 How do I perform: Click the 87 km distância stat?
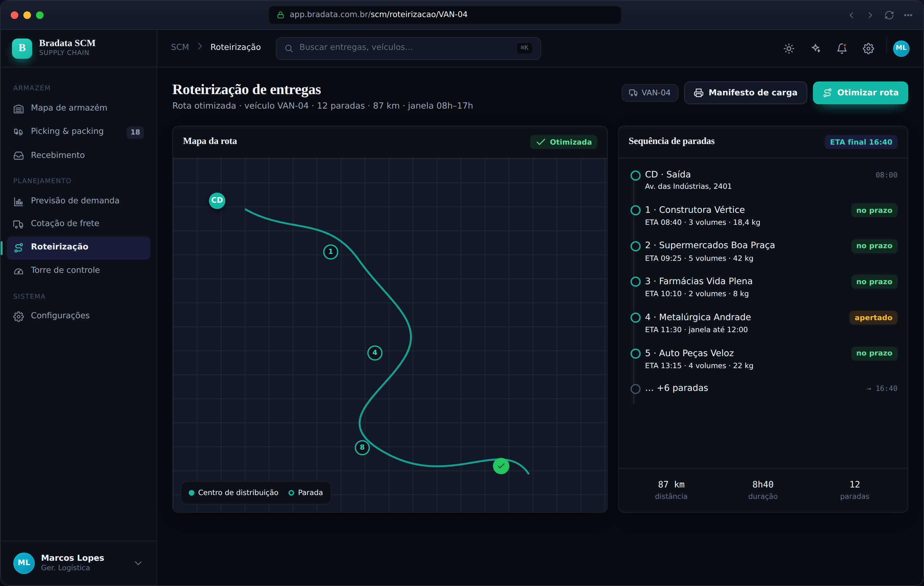[671, 490]
